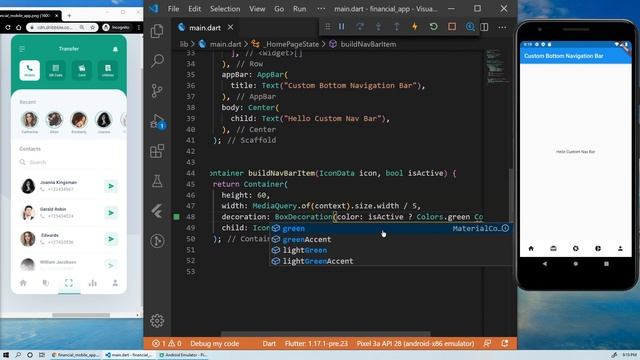Close the main.dart editor tab

tap(231, 27)
